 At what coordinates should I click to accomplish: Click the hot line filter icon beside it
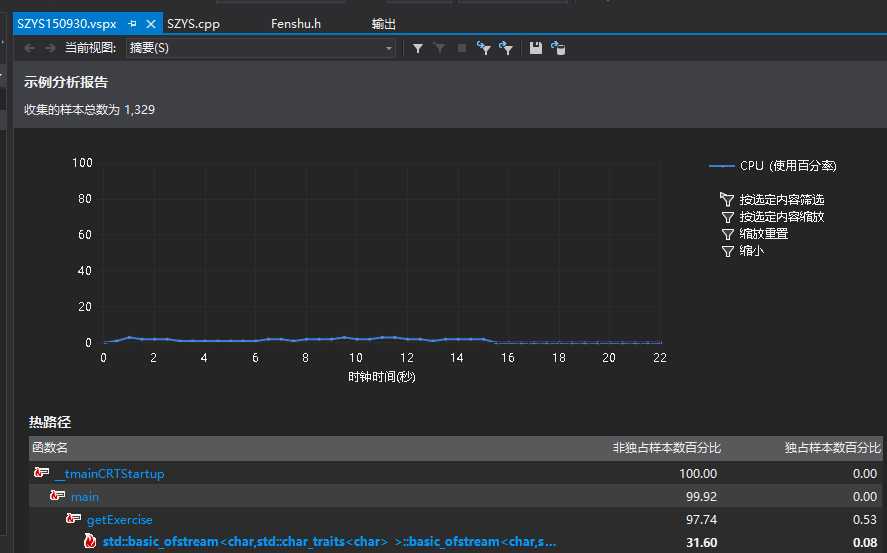506,48
